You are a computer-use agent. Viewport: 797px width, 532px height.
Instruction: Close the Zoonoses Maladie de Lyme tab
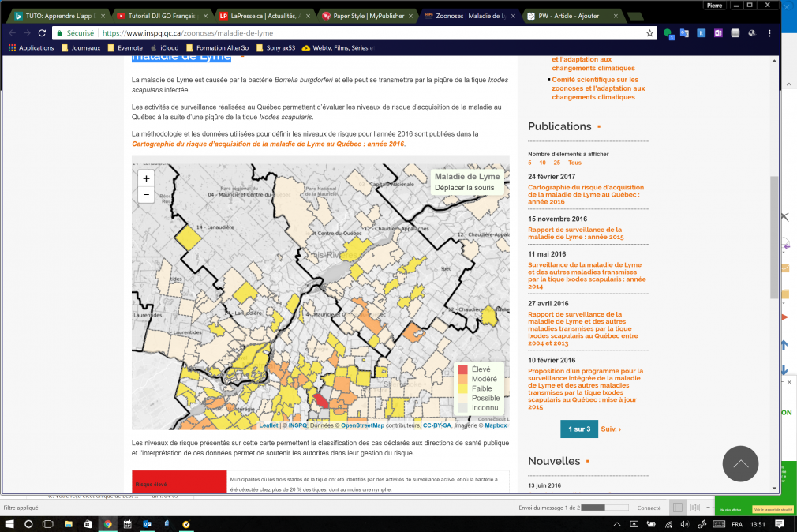[514, 16]
